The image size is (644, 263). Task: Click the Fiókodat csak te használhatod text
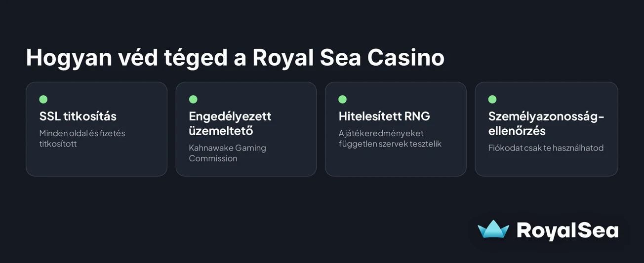pos(546,148)
